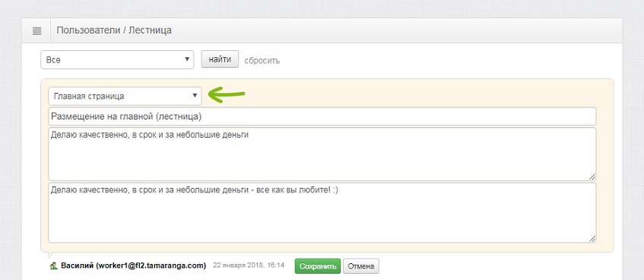Expand the "Главная страница" dropdown
This screenshot has width=644, height=280.
click(125, 96)
